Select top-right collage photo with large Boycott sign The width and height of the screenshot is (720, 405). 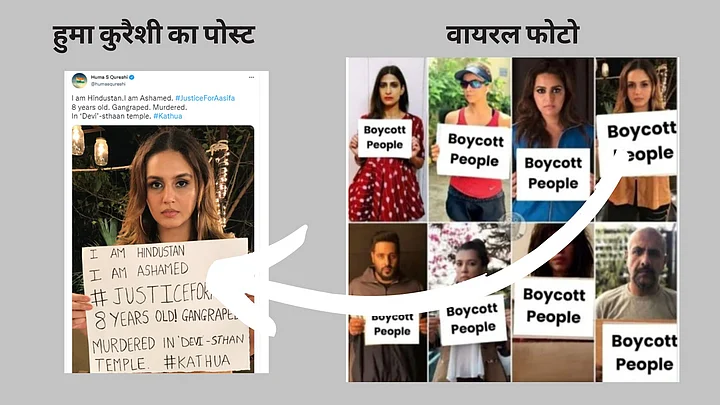pyautogui.click(x=636, y=140)
